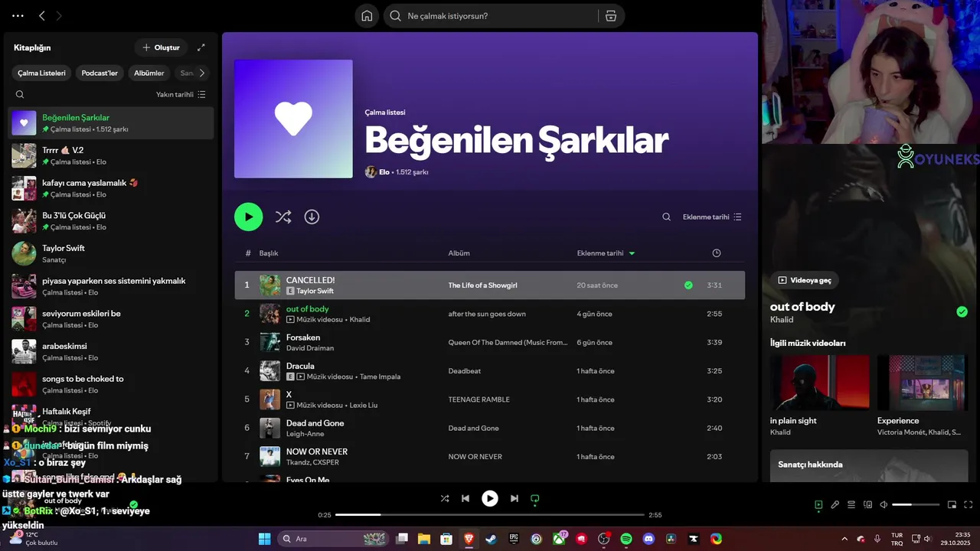This screenshot has width=980, height=551.
Task: Toggle repeat in the bottom player bar
Action: pyautogui.click(x=535, y=498)
